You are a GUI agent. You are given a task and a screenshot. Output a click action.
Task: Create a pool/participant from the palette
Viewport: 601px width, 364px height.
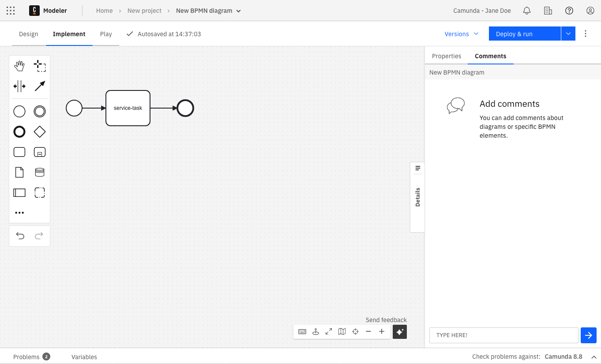pos(19,192)
